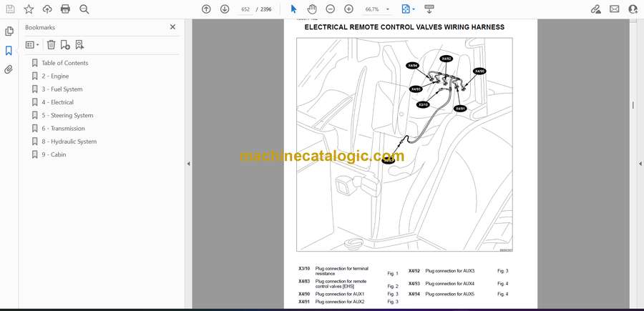This screenshot has height=311, width=644.
Task: Select the 8 - Hydraulic System bookmark
Action: (69, 142)
